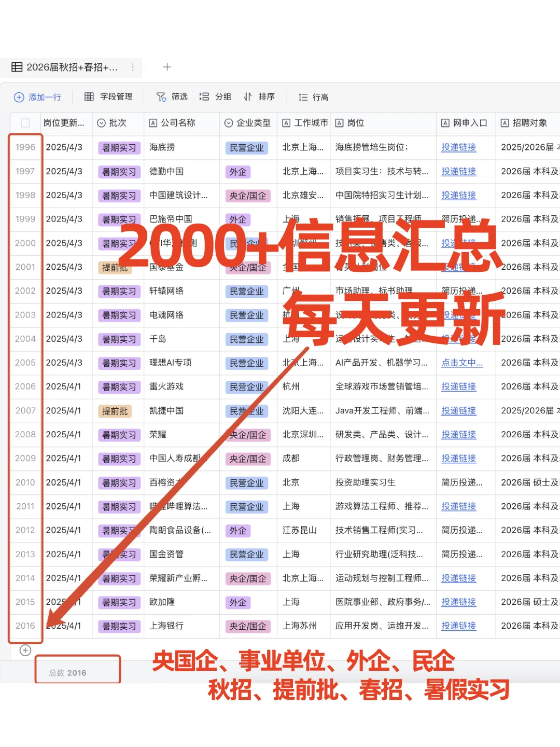Open 投递链接 for 凯捷中国 row
Image resolution: width=560 pixels, height=747 pixels.
click(x=458, y=410)
